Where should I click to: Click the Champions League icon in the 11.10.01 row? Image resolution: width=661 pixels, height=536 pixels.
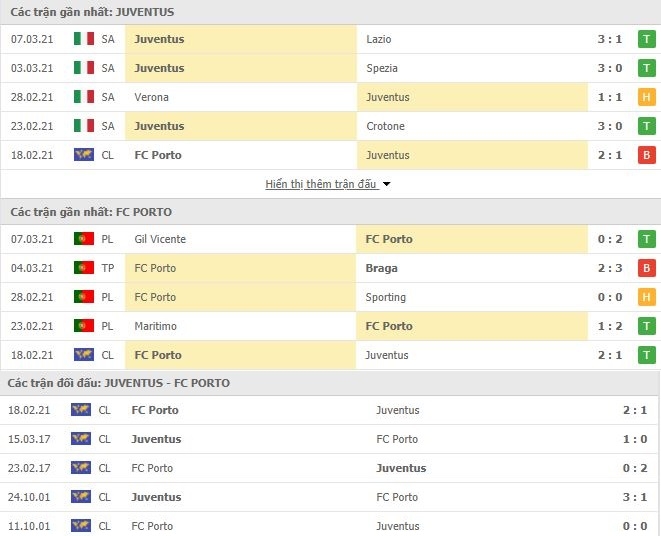pos(81,525)
